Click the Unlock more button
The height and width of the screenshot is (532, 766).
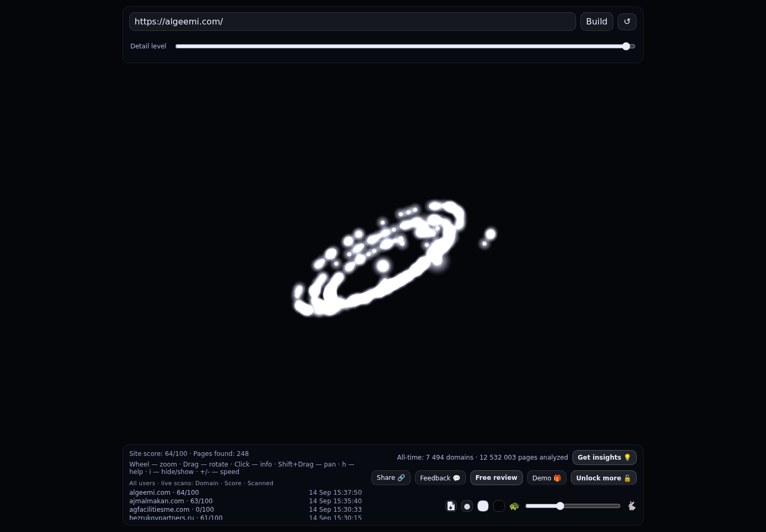[604, 478]
